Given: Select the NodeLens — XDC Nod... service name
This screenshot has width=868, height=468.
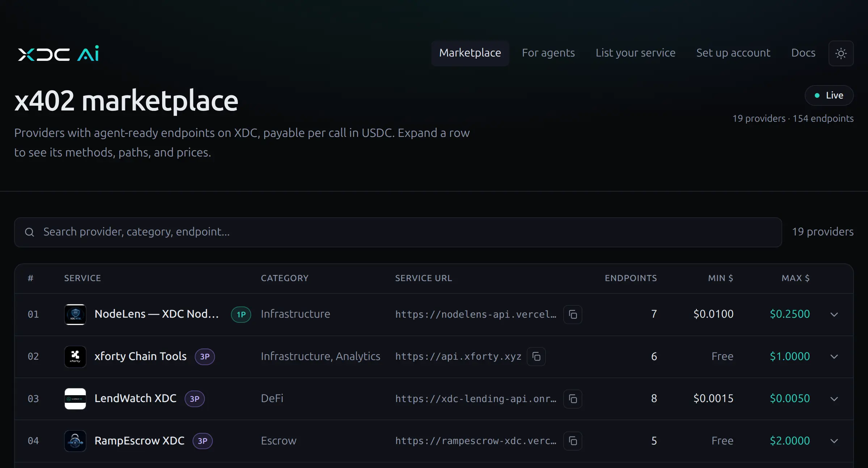Looking at the screenshot, I should coord(156,314).
